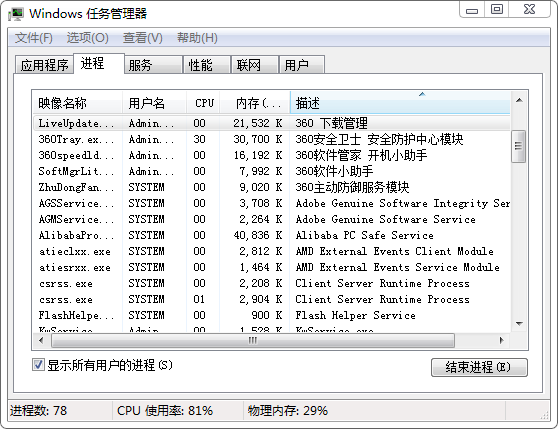Click the horizontal scrollbar thumb
The width and height of the screenshot is (558, 429).
(x=253, y=340)
